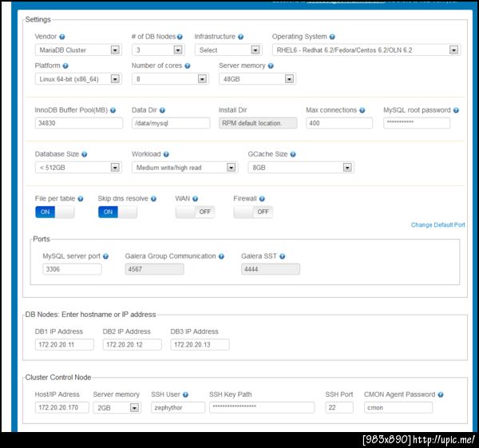
Task: Open help for Galera Group Communication
Action: point(221,256)
